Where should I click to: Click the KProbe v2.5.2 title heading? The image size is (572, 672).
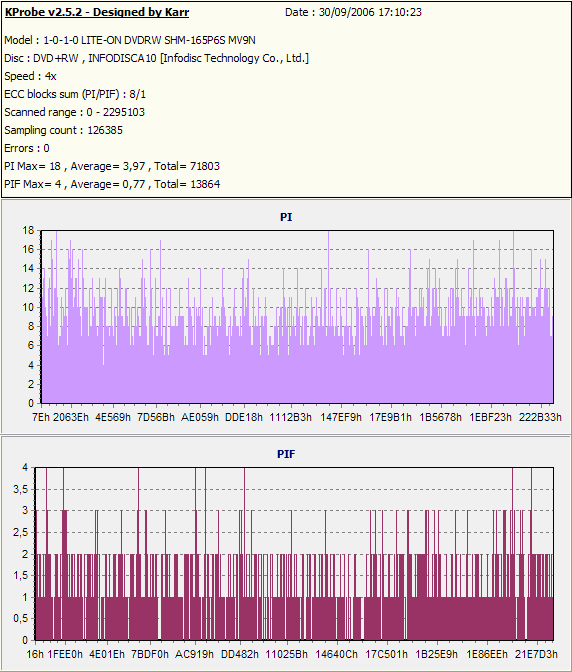[x=97, y=12]
